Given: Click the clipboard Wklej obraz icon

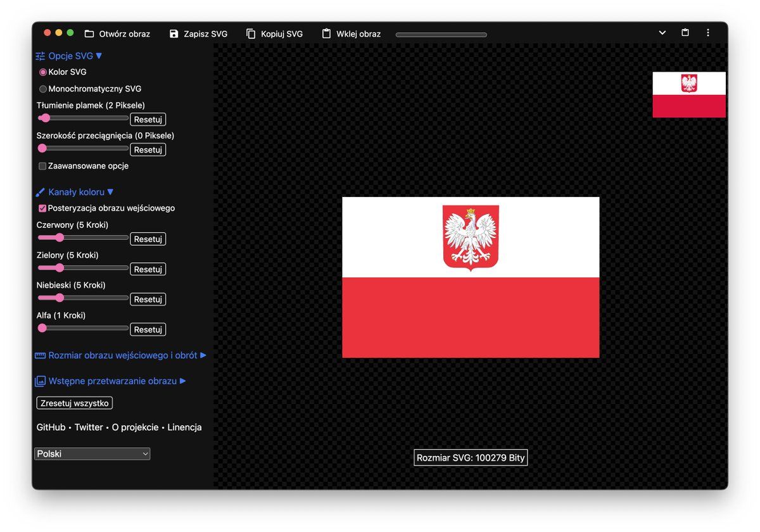Looking at the screenshot, I should point(326,34).
